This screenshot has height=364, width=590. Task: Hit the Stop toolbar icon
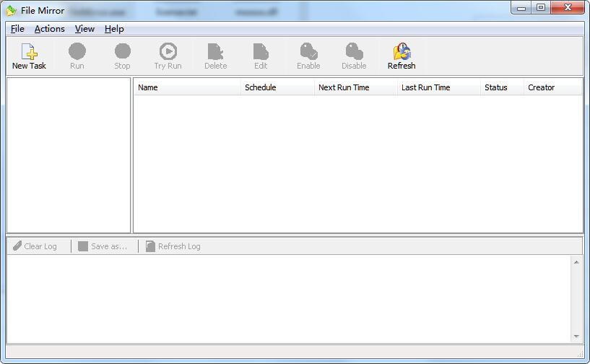(x=122, y=56)
